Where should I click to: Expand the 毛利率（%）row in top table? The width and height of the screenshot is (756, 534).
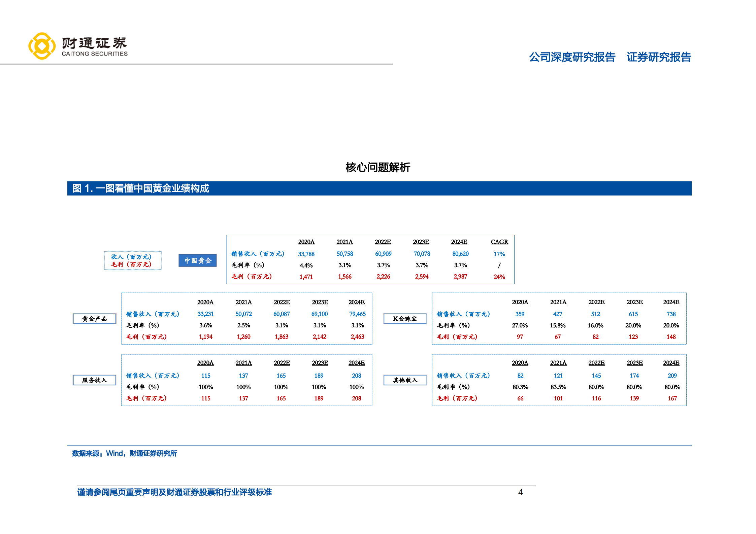(x=248, y=265)
